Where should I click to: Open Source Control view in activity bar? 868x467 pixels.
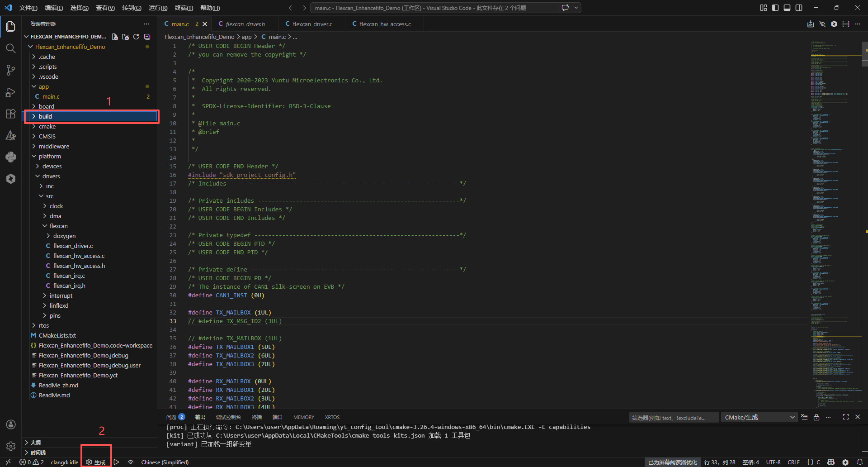click(x=10, y=70)
